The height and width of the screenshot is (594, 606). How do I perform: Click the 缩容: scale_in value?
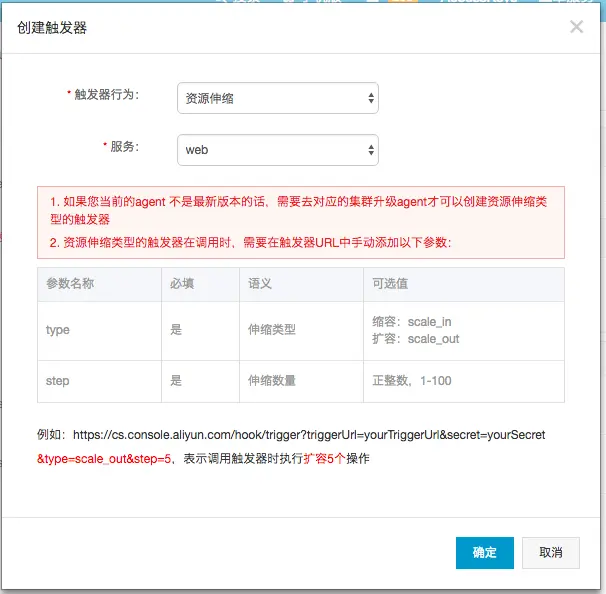pos(412,322)
